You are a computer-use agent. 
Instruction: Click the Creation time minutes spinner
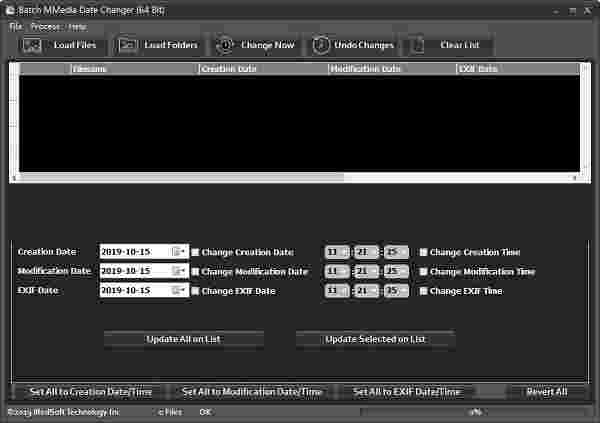[x=367, y=252]
